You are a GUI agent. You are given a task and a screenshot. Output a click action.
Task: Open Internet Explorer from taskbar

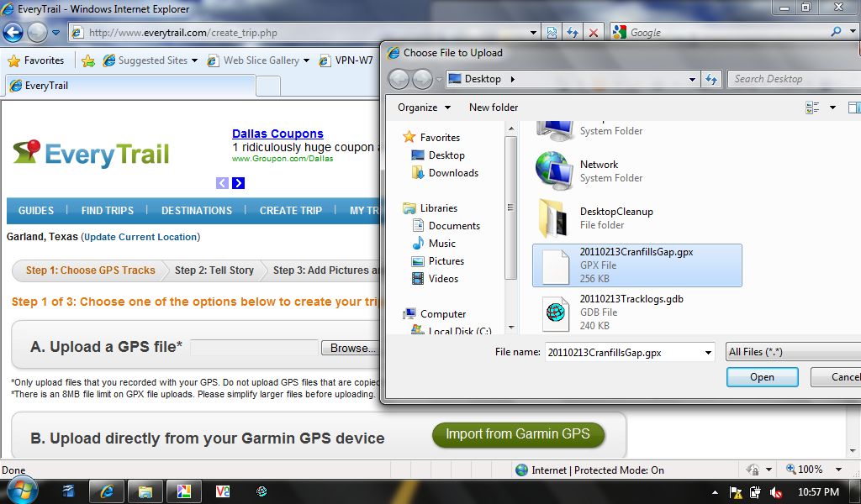point(106,491)
